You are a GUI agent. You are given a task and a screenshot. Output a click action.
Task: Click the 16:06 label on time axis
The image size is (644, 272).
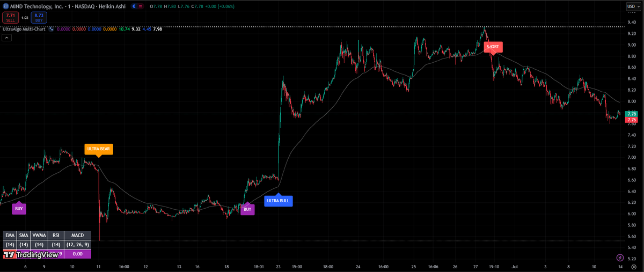pyautogui.click(x=433, y=266)
